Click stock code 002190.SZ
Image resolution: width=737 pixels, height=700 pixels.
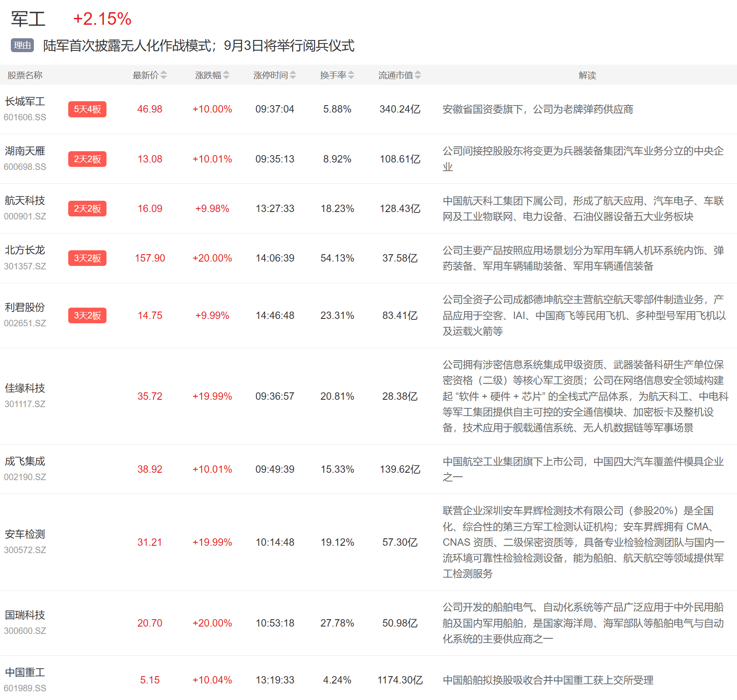point(25,477)
